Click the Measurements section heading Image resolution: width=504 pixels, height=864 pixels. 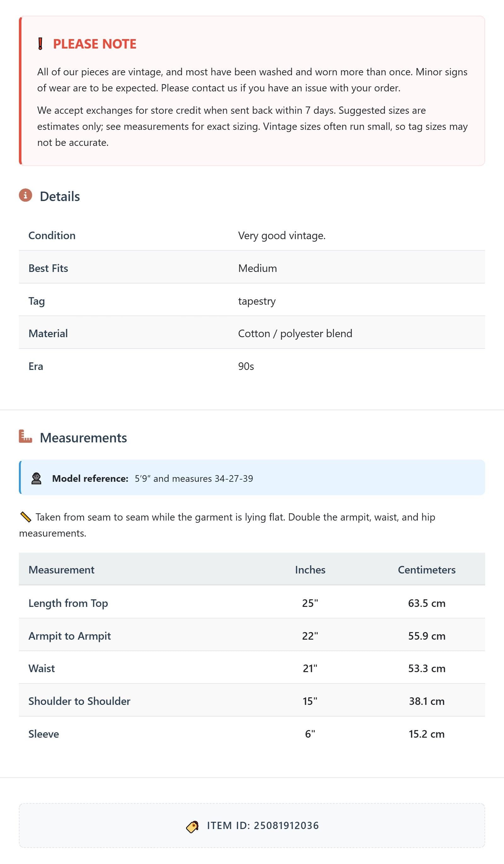tap(83, 438)
